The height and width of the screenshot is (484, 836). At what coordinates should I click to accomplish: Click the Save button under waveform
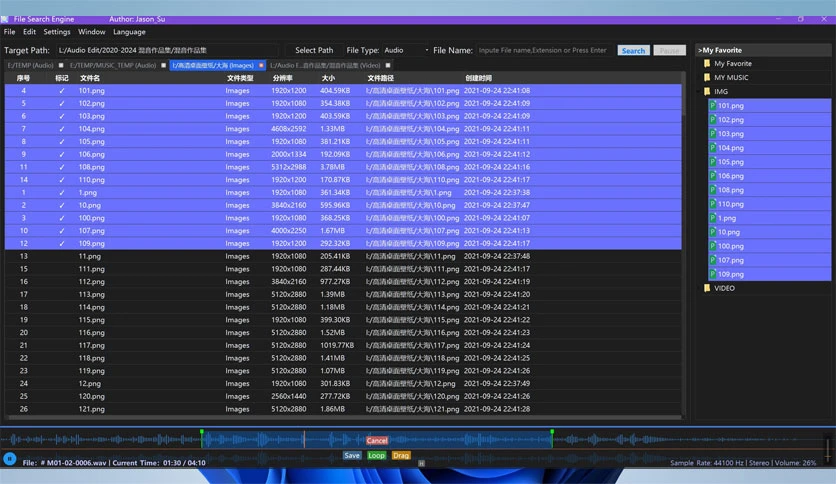(x=352, y=456)
